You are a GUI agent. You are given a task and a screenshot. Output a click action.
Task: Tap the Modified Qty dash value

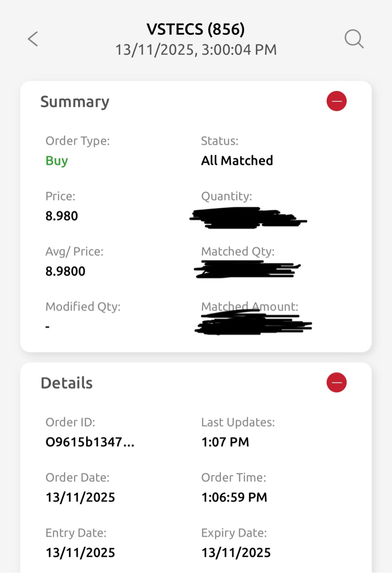pos(47,326)
